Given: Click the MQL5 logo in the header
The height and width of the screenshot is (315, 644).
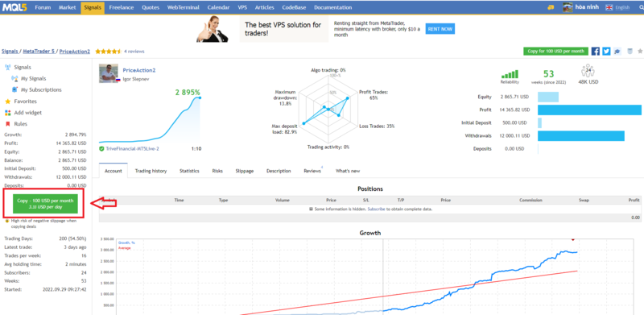Looking at the screenshot, I should [x=14, y=7].
